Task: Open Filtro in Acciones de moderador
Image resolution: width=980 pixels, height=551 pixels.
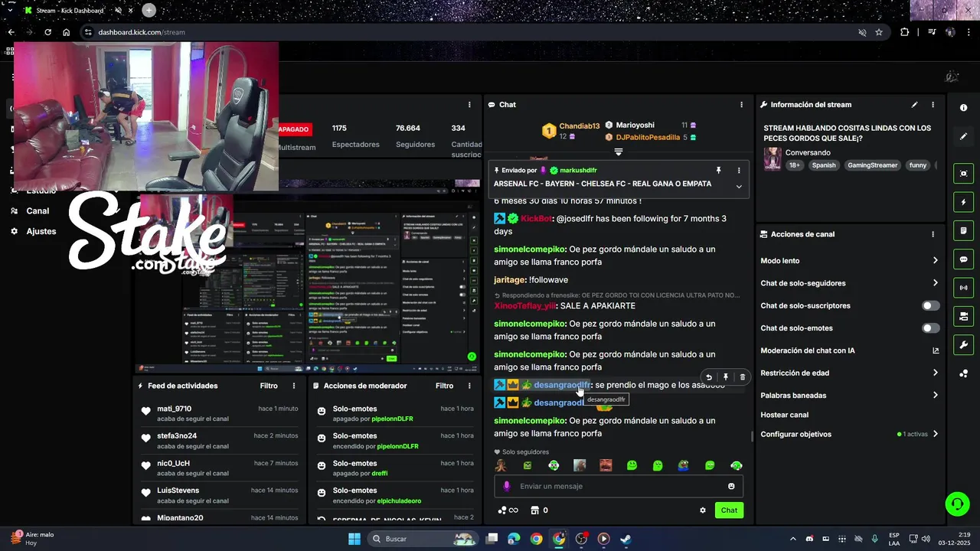Action: coord(445,386)
